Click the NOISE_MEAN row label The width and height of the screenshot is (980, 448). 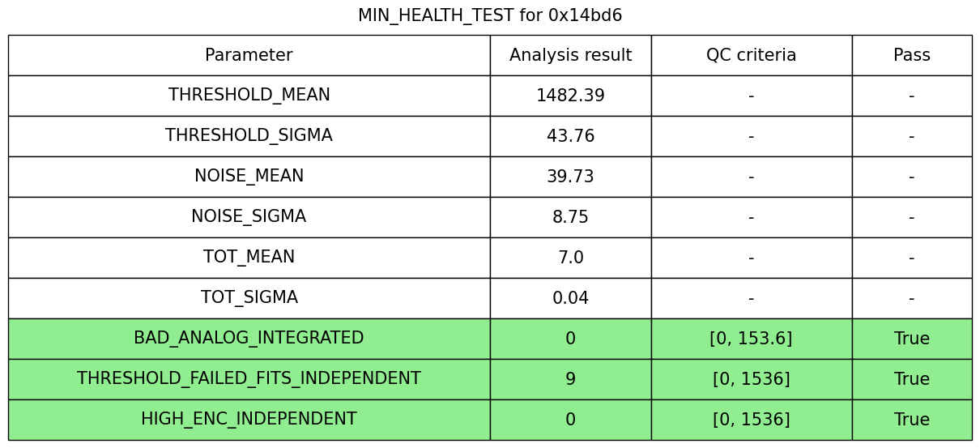point(249,177)
